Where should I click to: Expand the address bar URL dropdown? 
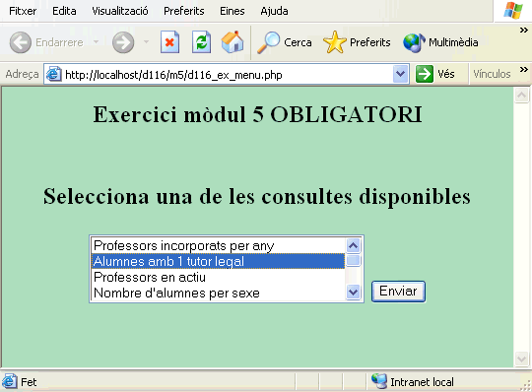[x=400, y=74]
